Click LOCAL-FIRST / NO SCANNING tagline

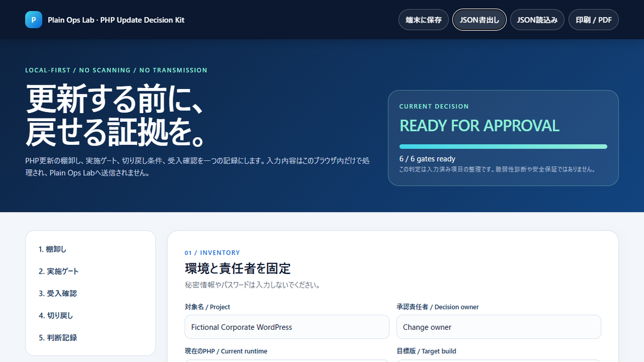click(x=116, y=70)
